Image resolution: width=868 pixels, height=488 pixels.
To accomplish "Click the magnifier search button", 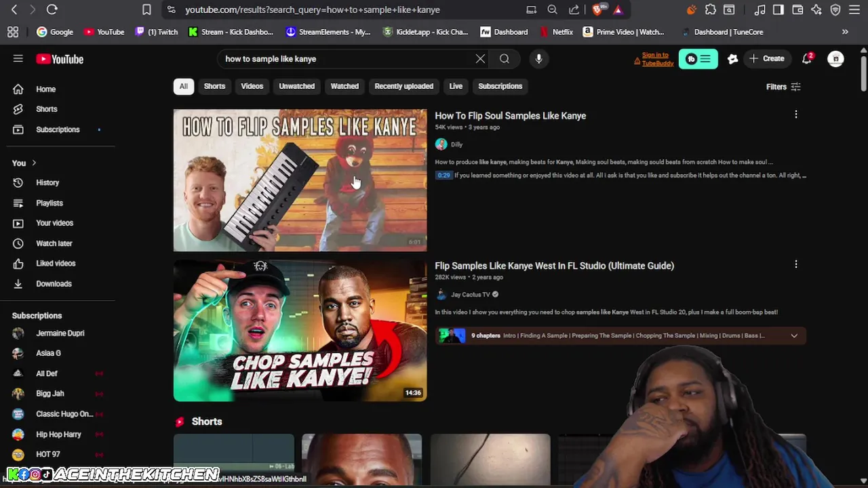I will click(505, 59).
